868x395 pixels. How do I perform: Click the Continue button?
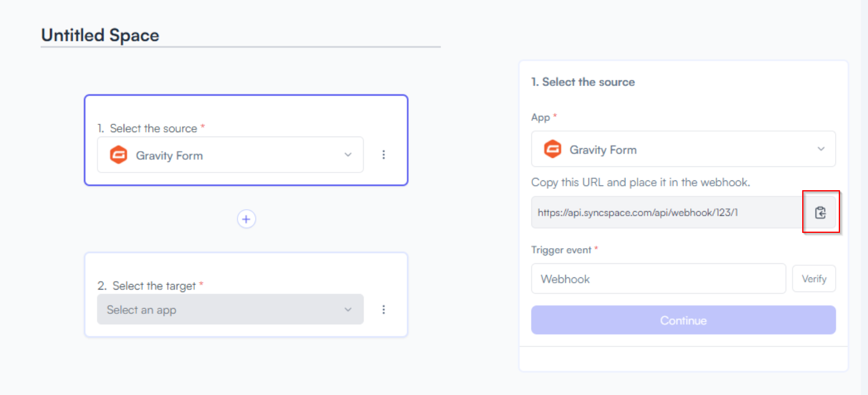click(x=683, y=320)
